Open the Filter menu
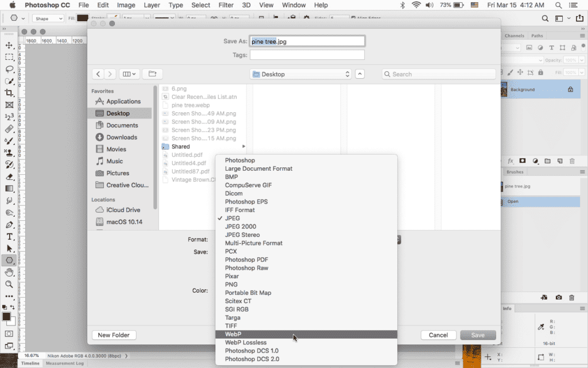The image size is (588, 368). click(x=226, y=5)
